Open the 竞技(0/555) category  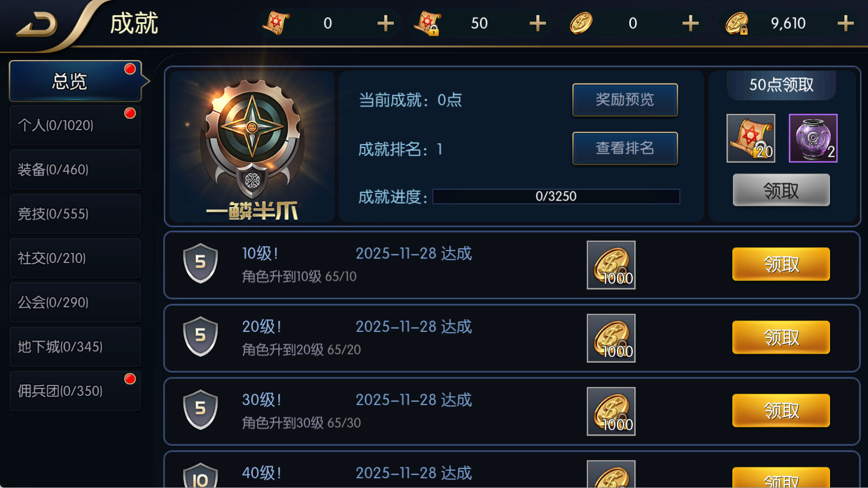click(75, 214)
